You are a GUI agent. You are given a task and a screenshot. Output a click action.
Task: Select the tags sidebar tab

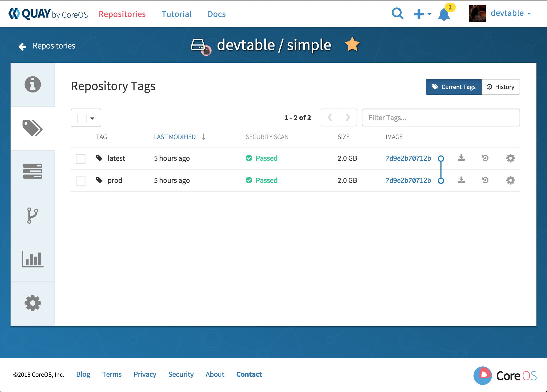coord(33,128)
